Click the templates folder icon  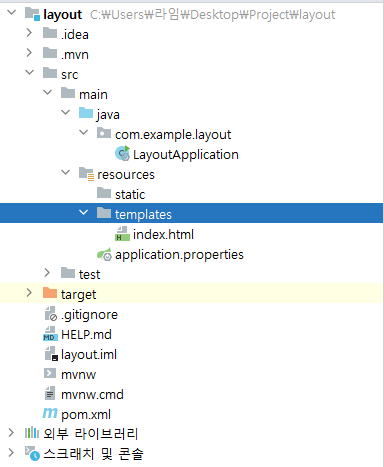point(104,213)
